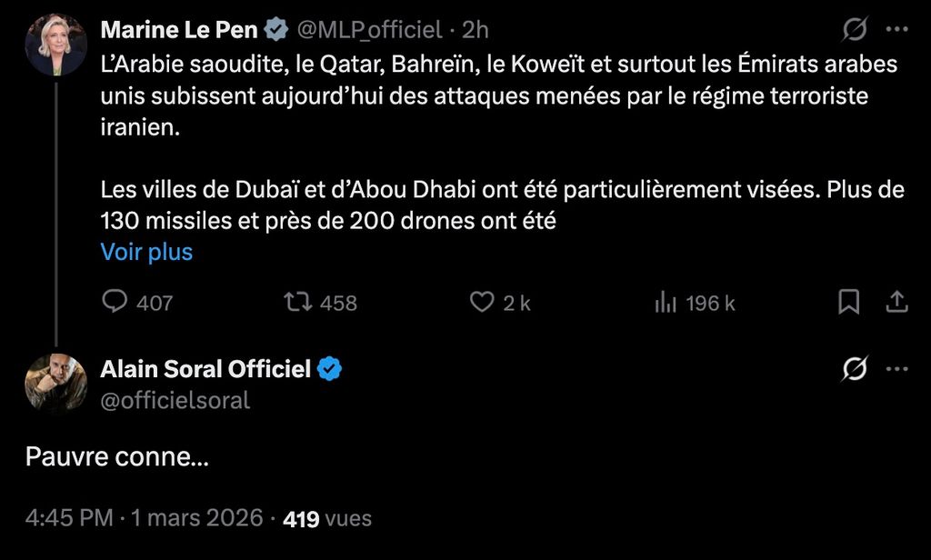Screen dimensions: 931x560
Task: Open more options on Le Pen's tweet
Action: (x=897, y=30)
